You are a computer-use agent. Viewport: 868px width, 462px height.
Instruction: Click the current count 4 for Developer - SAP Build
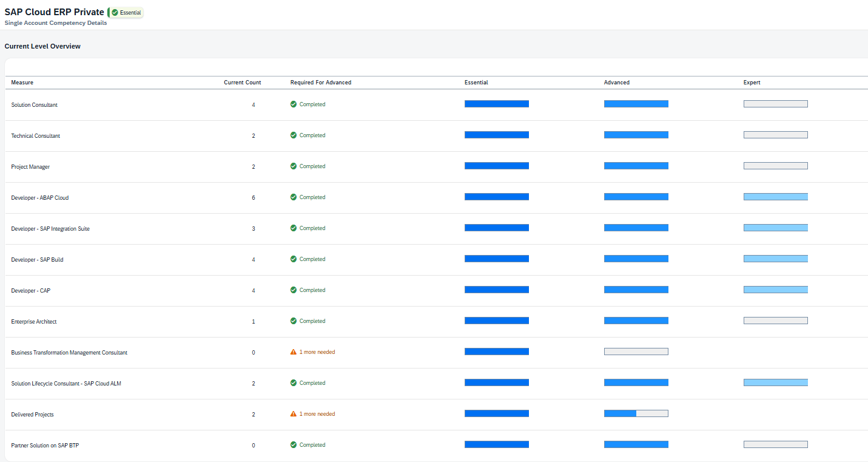pos(254,260)
